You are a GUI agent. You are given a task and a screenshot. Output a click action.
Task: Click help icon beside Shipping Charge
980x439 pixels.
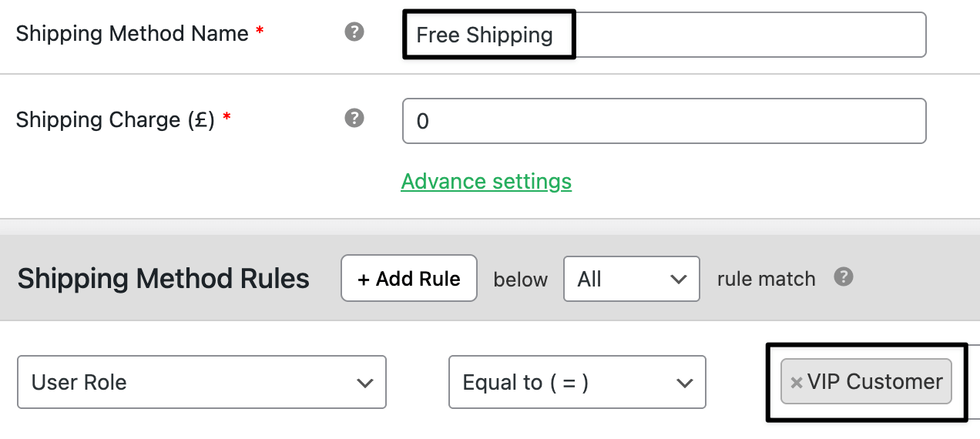click(354, 118)
